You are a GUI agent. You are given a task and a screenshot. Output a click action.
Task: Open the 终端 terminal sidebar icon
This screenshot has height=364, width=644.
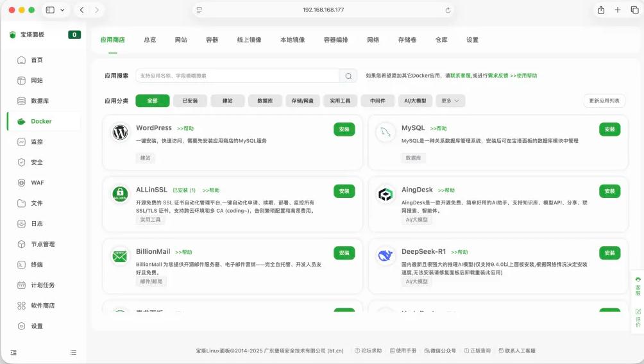pos(21,265)
